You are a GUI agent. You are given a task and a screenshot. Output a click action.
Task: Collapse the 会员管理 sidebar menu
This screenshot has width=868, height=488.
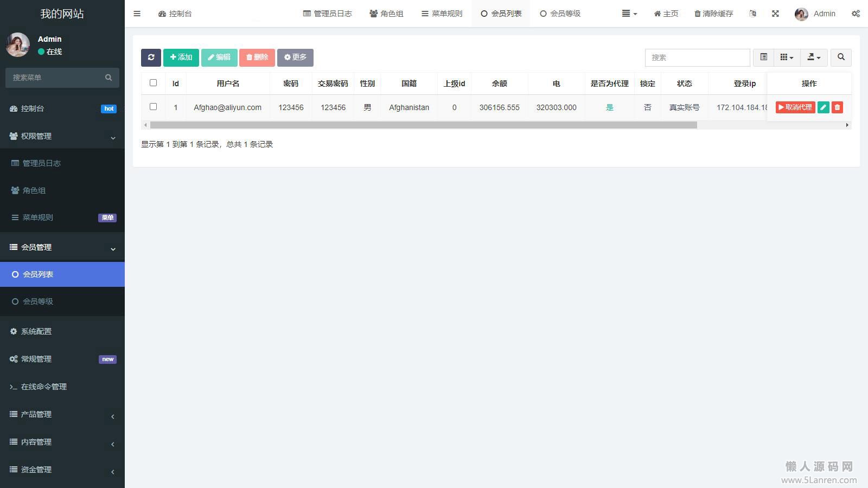(62, 247)
